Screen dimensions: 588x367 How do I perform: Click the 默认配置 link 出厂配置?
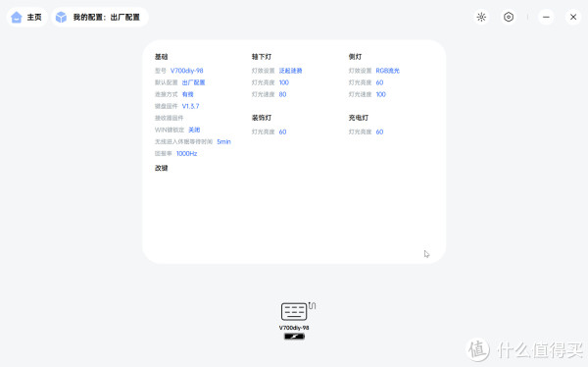193,82
